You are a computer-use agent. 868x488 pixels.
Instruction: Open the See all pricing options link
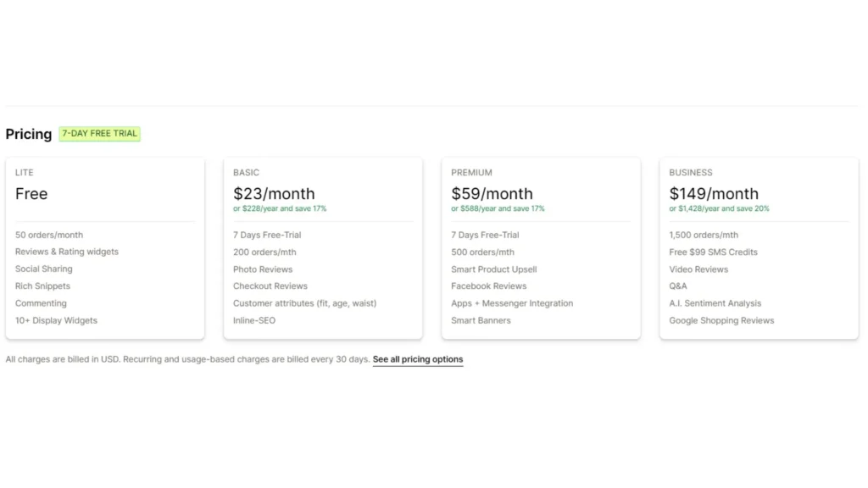[x=418, y=359]
